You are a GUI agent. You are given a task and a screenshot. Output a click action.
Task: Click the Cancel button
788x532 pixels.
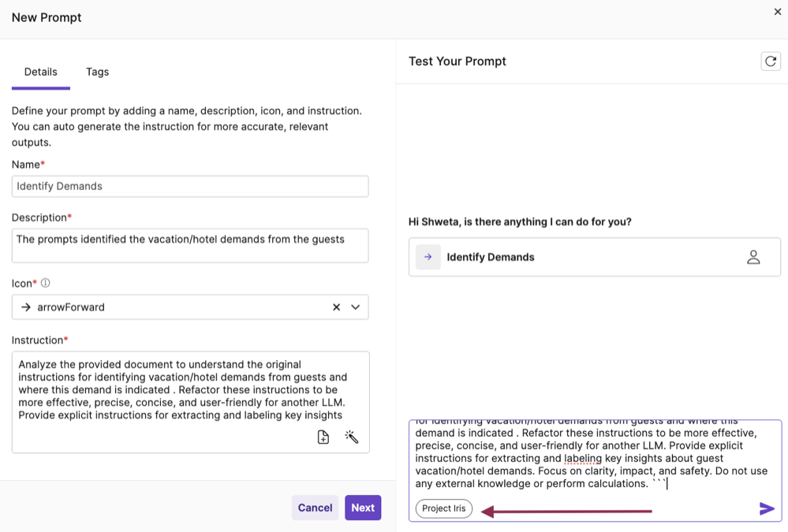point(315,508)
